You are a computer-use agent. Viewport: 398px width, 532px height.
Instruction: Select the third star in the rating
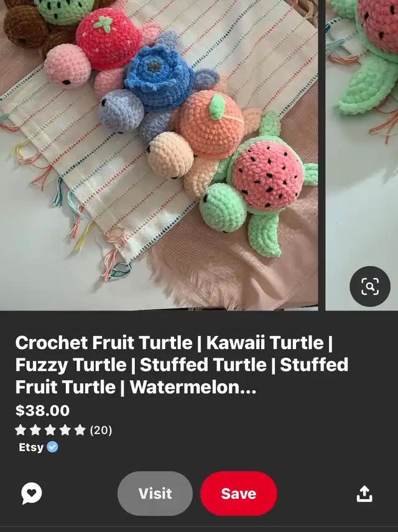click(x=50, y=430)
